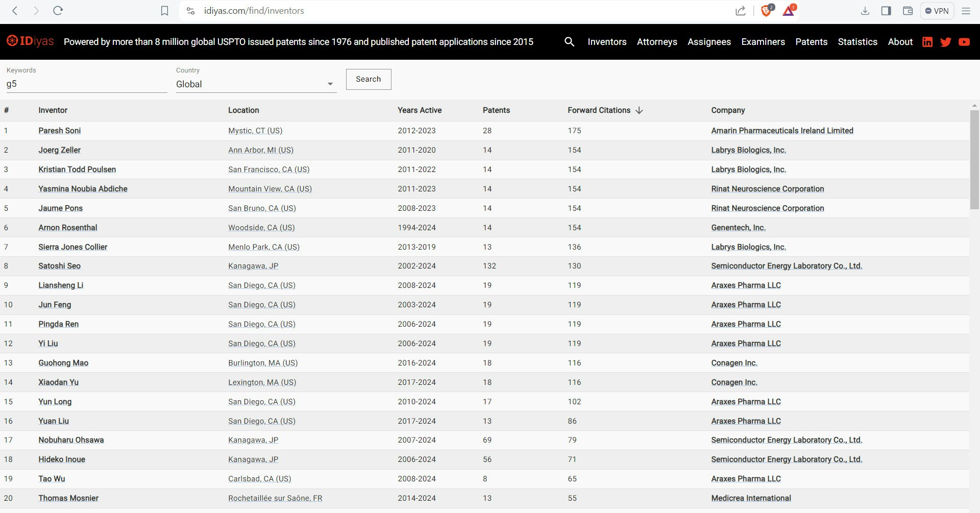The height and width of the screenshot is (513, 980).
Task: Bookmark this page
Action: [164, 11]
